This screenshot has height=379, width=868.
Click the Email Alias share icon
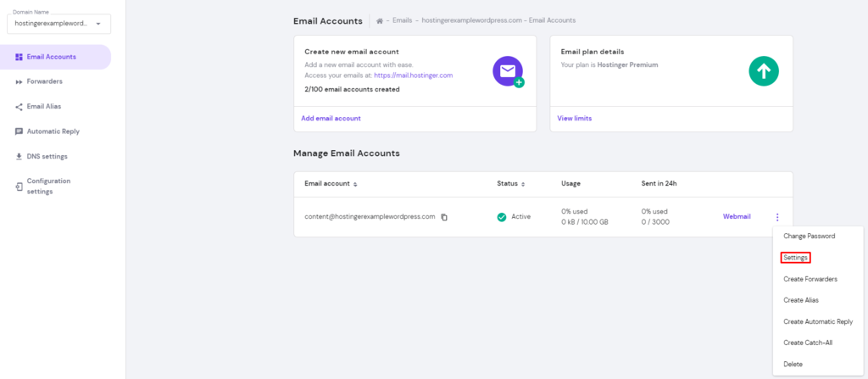19,107
